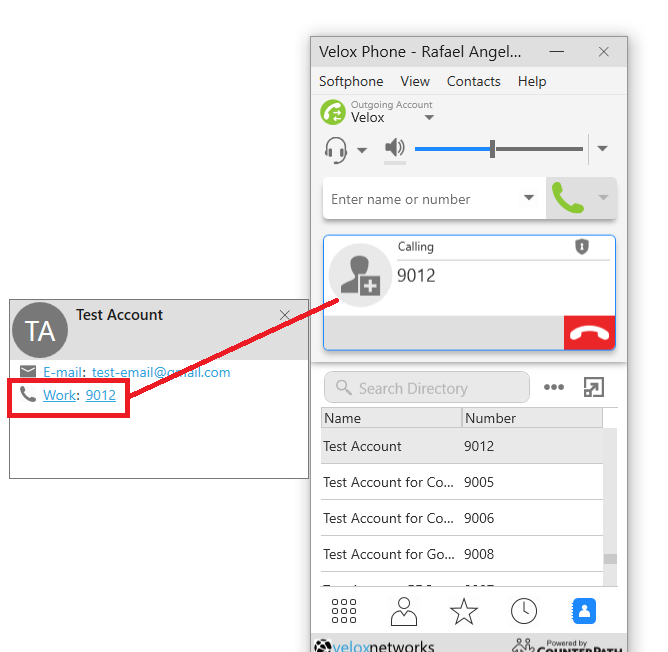Image resolution: width=668 pixels, height=652 pixels.
Task: Close the Test Account contact card
Action: (285, 315)
